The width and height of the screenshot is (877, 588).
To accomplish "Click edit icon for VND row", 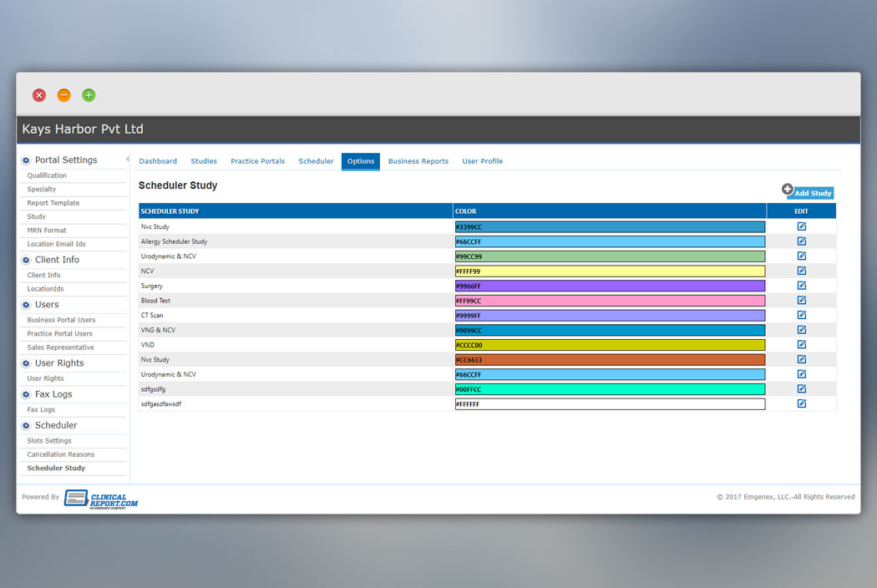I will (x=802, y=345).
